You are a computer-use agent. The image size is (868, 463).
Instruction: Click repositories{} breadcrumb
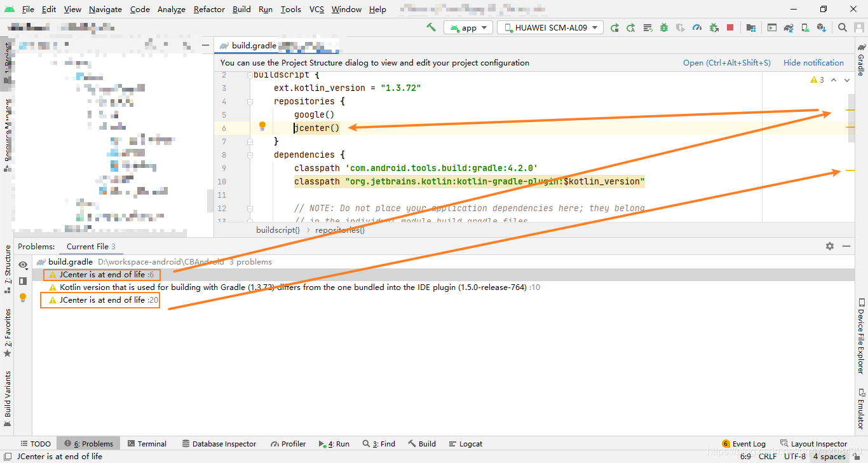340,230
